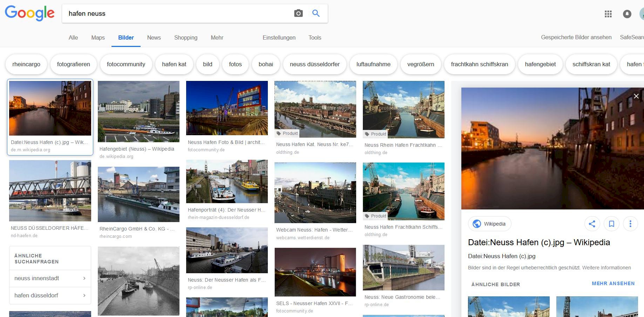Viewport: 644px width, 317px height.
Task: Close the image preview panel with the X
Action: 636,96
